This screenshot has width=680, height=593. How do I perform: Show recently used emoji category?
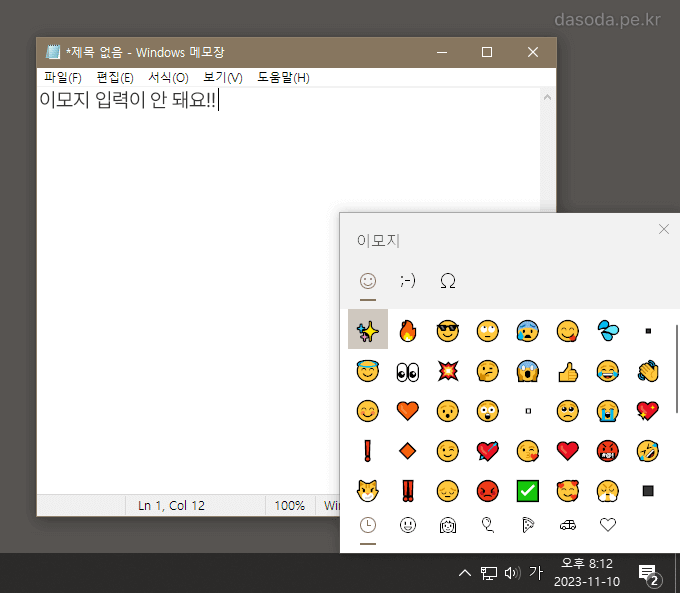tap(368, 525)
